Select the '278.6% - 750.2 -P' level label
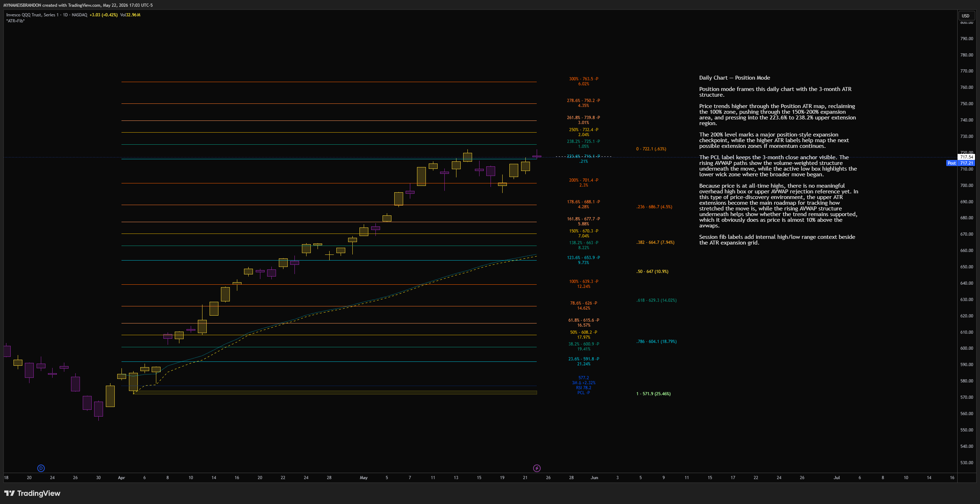This screenshot has width=980, height=504. click(583, 101)
